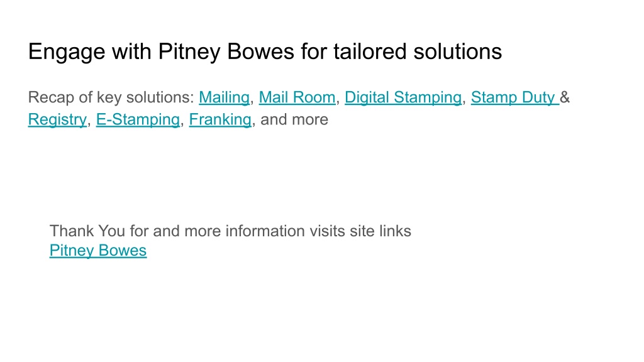The image size is (644, 362).
Task: Click the "Recap of key solutions:" text
Action: 111,97
